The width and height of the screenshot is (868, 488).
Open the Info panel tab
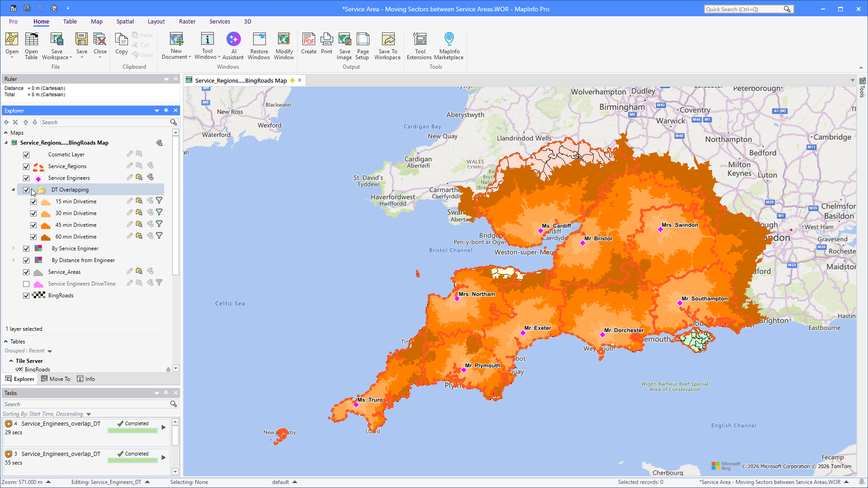coord(86,379)
